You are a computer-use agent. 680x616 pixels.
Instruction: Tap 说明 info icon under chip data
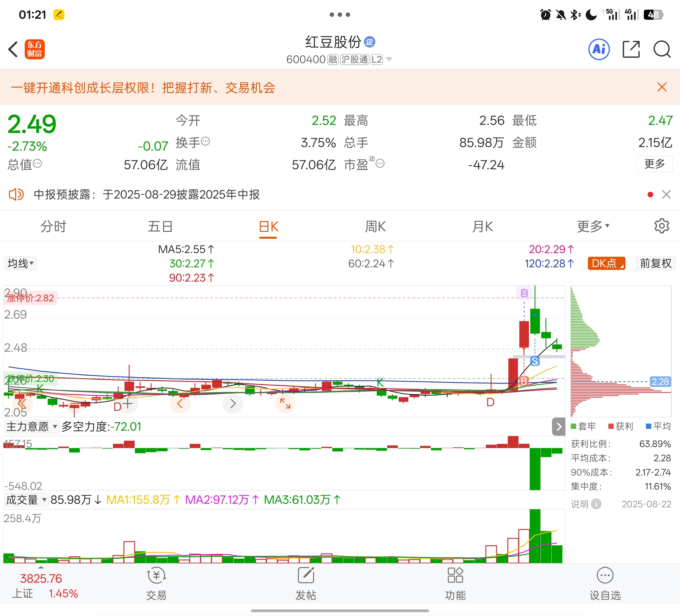596,504
